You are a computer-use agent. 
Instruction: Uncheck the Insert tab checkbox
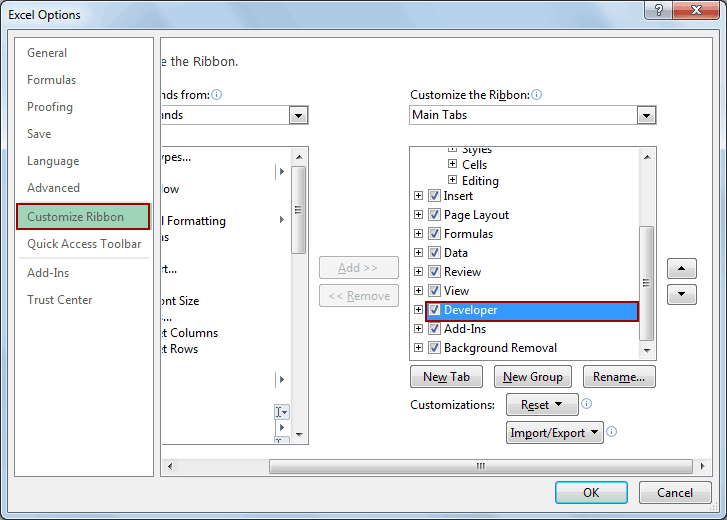[x=434, y=196]
